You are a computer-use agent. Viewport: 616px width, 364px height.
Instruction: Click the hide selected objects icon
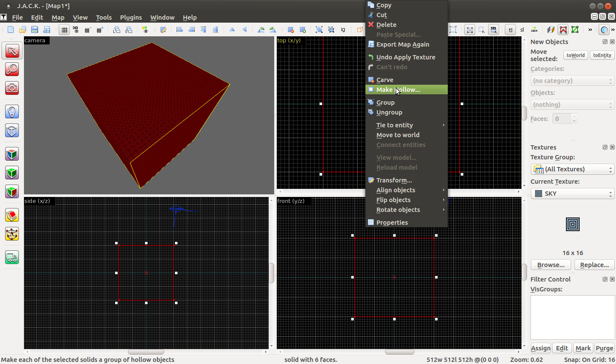pyautogui.click(x=291, y=29)
